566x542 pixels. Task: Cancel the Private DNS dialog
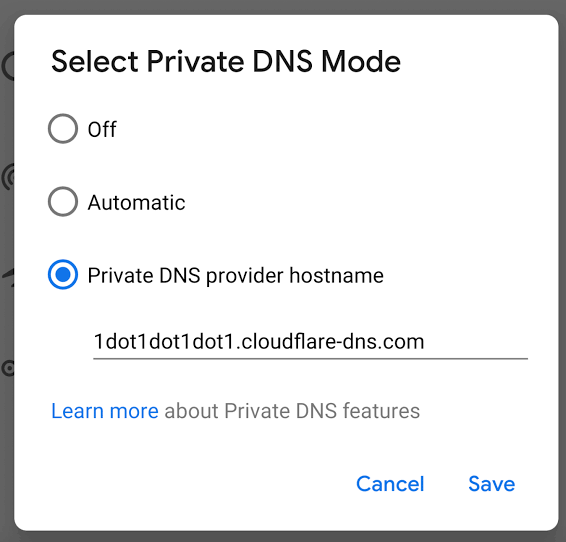tap(390, 484)
